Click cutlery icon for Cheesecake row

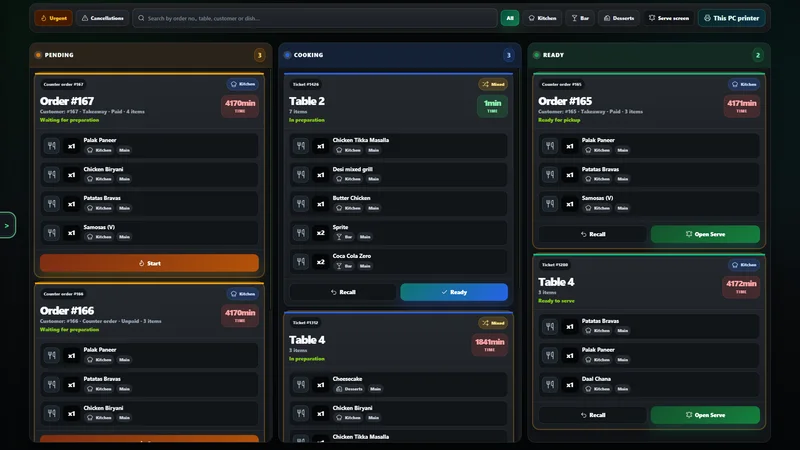301,384
